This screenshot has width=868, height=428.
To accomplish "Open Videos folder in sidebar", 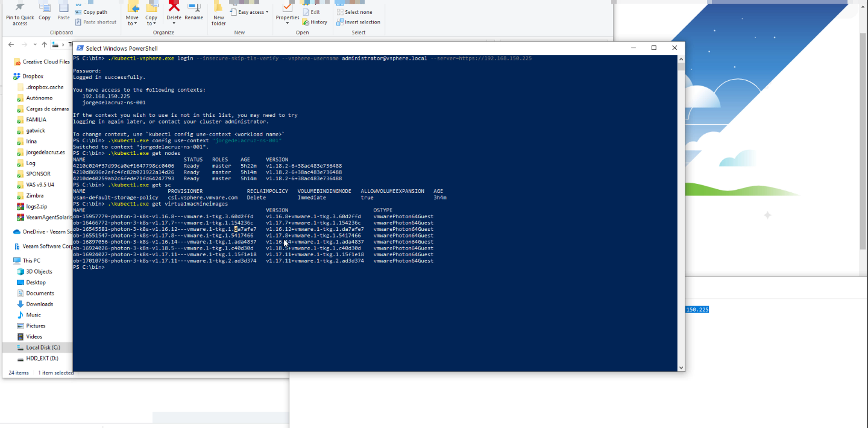I will (30, 336).
